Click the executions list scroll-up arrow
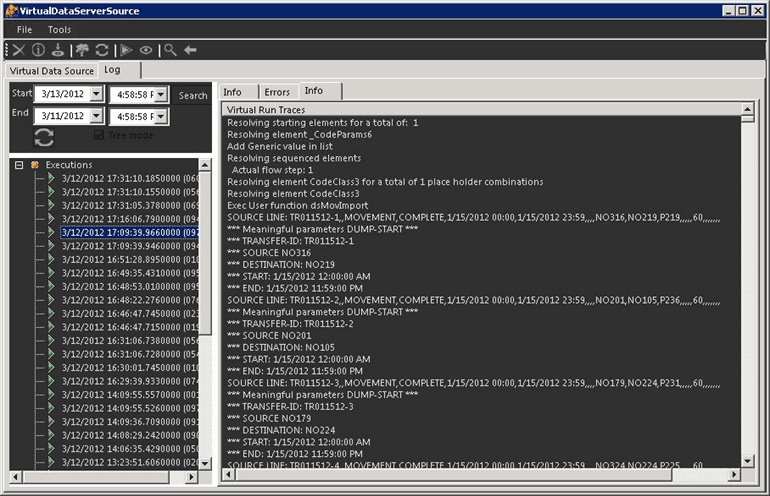770x496 pixels. pyautogui.click(x=205, y=165)
